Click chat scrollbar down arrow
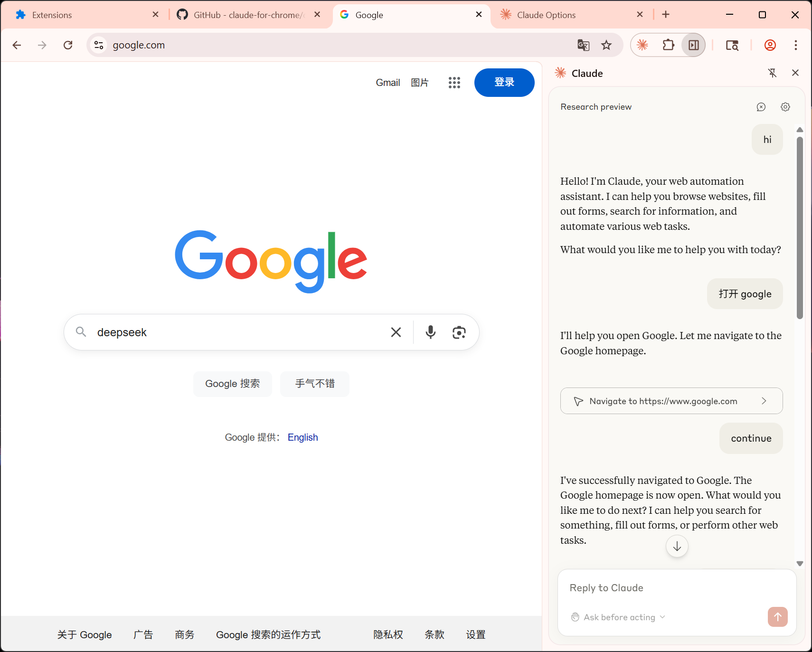This screenshot has width=812, height=652. click(800, 564)
